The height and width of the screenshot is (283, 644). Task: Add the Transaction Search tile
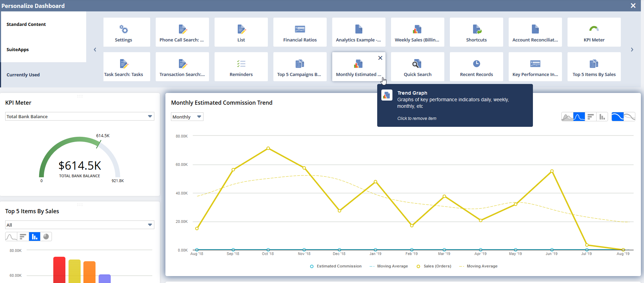pyautogui.click(x=182, y=67)
